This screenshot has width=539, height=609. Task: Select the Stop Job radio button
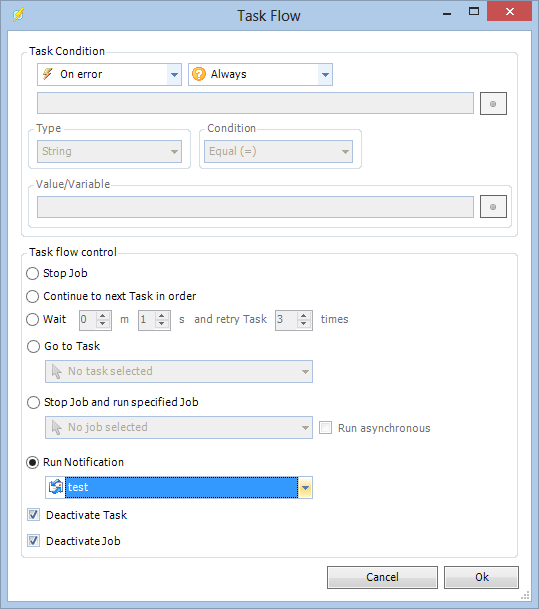click(33, 273)
